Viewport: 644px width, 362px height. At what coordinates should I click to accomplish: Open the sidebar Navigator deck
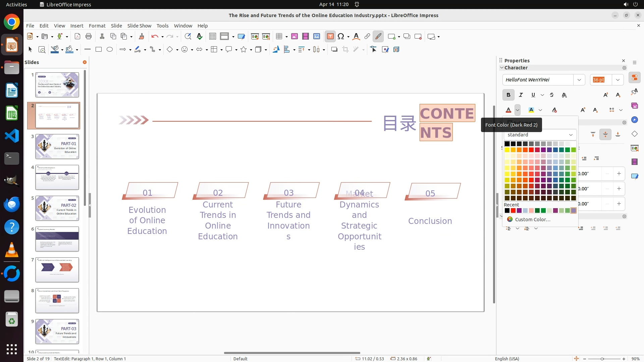coord(634,120)
